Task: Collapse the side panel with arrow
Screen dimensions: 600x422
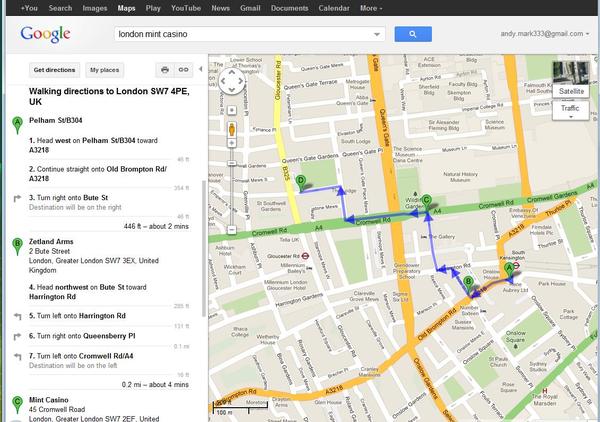Action: (x=201, y=69)
